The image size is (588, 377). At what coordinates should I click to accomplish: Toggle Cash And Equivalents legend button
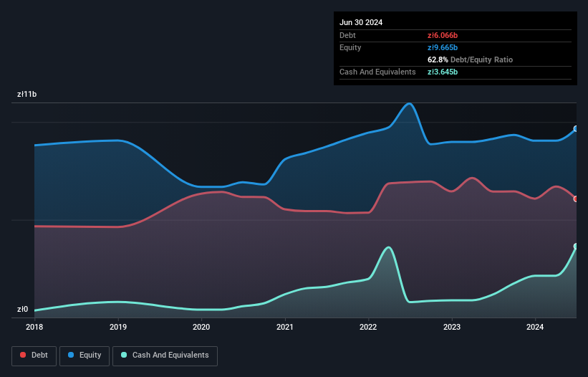pos(165,355)
